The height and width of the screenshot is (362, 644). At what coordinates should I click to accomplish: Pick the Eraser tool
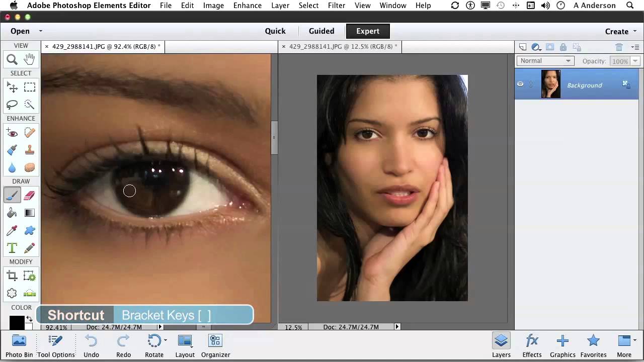(x=30, y=196)
